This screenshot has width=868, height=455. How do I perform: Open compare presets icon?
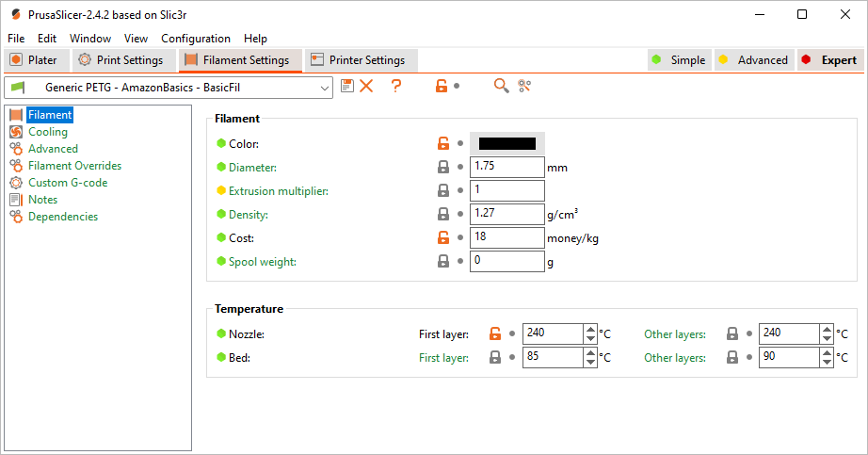point(524,86)
